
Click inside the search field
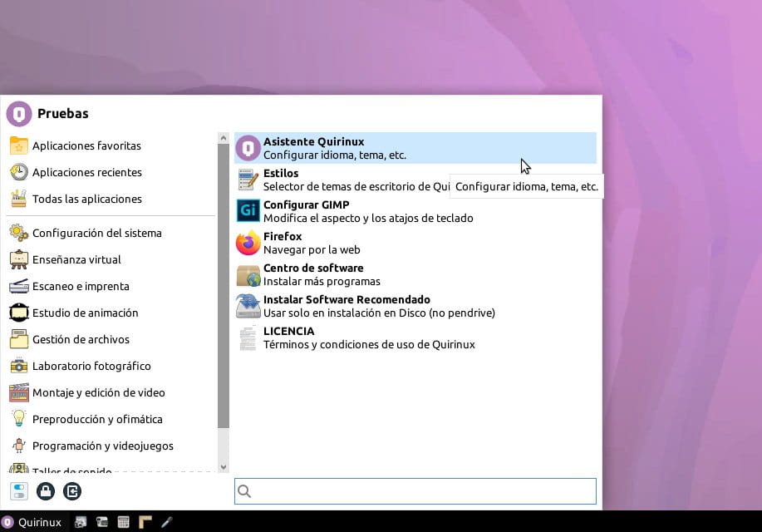click(415, 491)
